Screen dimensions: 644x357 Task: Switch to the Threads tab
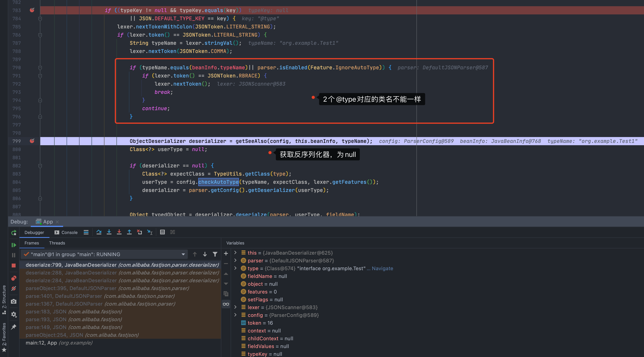[57, 243]
